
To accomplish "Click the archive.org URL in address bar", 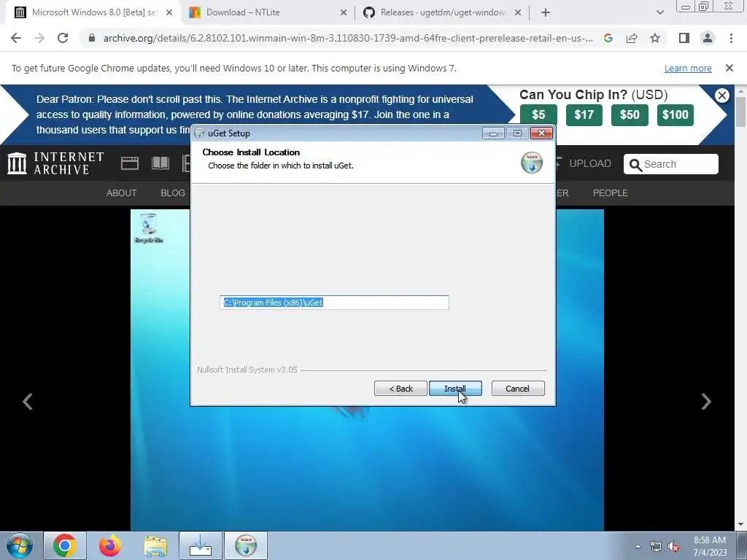I will click(348, 38).
